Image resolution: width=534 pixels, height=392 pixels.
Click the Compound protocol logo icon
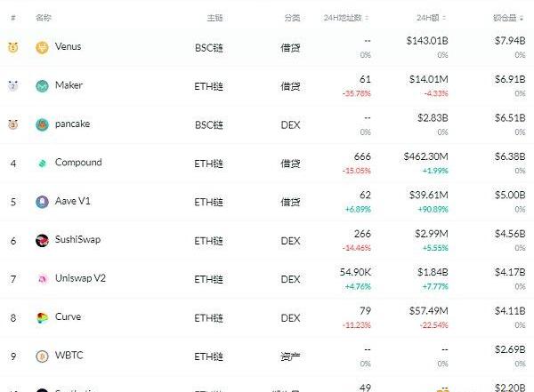(x=42, y=164)
